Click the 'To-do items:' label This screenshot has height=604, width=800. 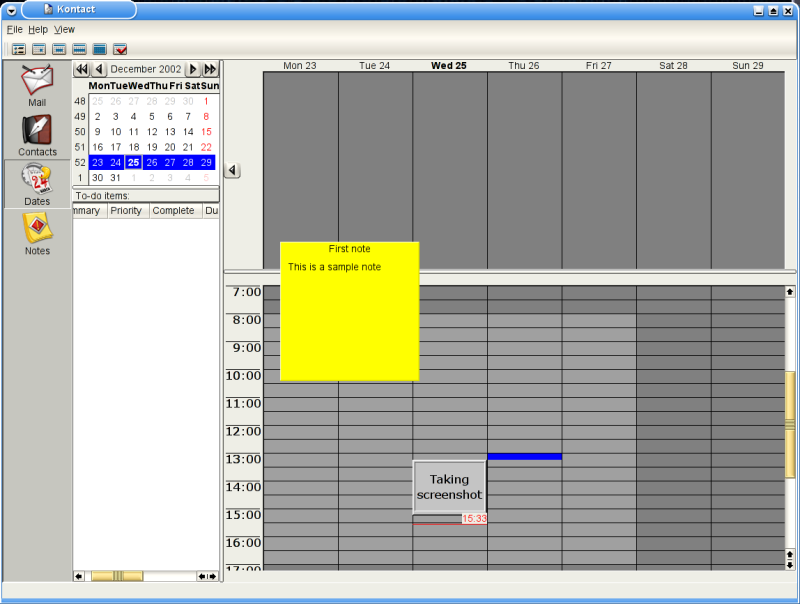pos(103,196)
